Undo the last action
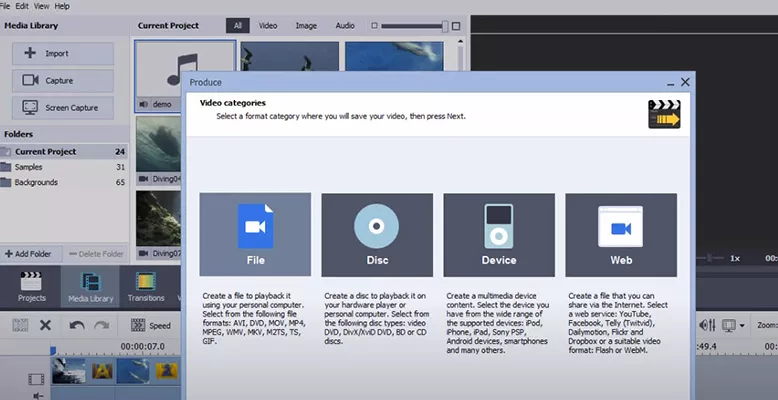Viewport: 778px width, 400px height. [x=77, y=326]
